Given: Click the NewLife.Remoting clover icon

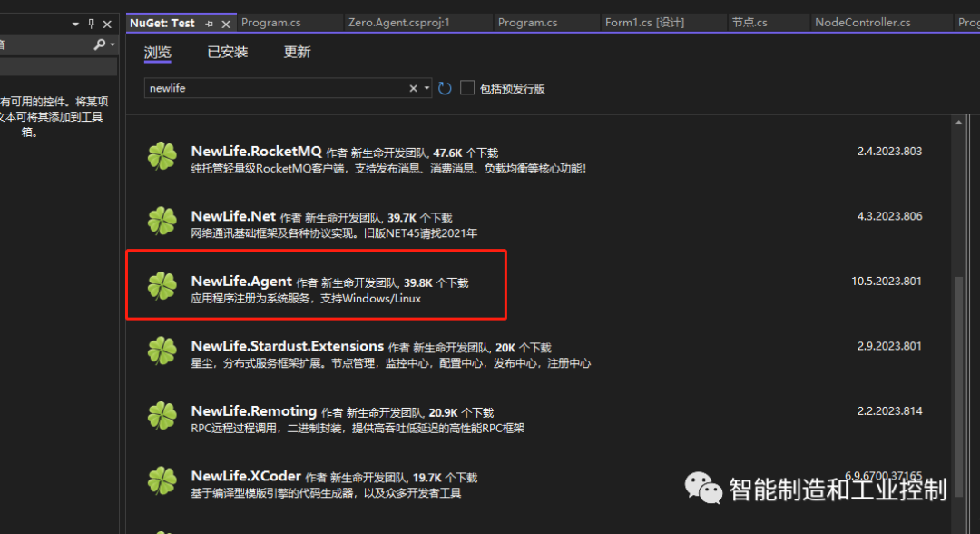Looking at the screenshot, I should pyautogui.click(x=162, y=416).
